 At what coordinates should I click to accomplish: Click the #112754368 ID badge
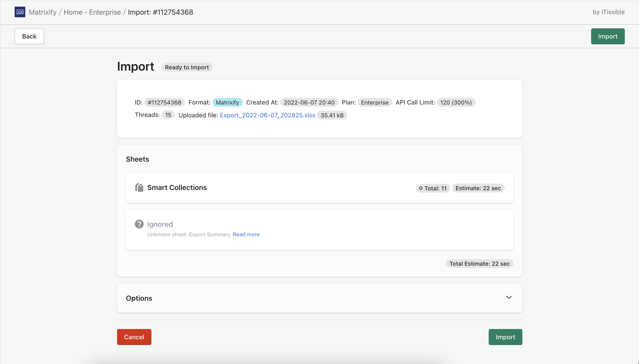(164, 103)
